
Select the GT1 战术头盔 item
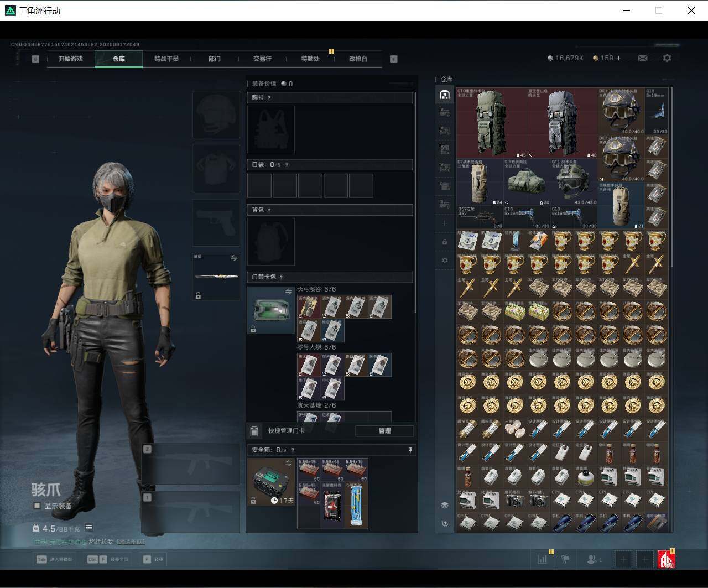574,182
